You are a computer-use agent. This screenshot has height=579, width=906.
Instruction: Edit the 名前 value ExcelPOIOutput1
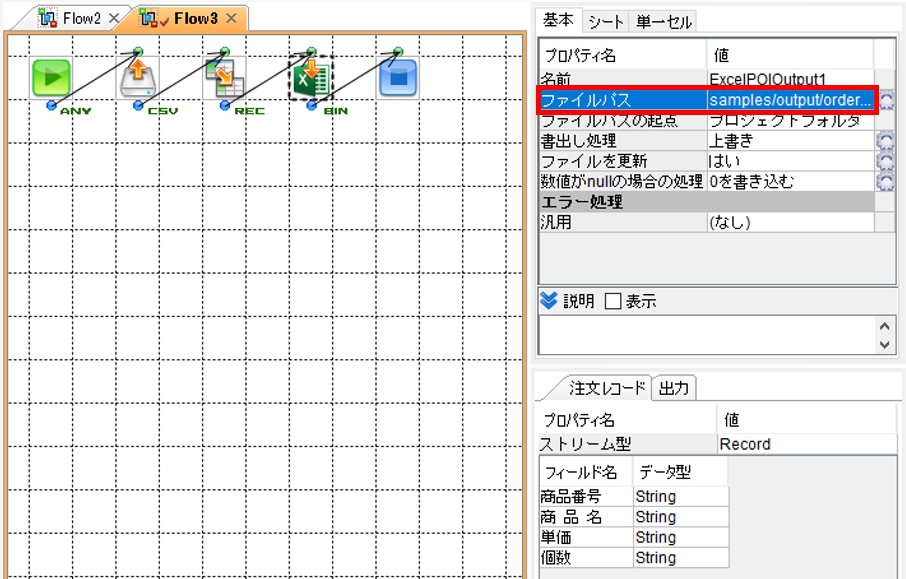pos(790,79)
